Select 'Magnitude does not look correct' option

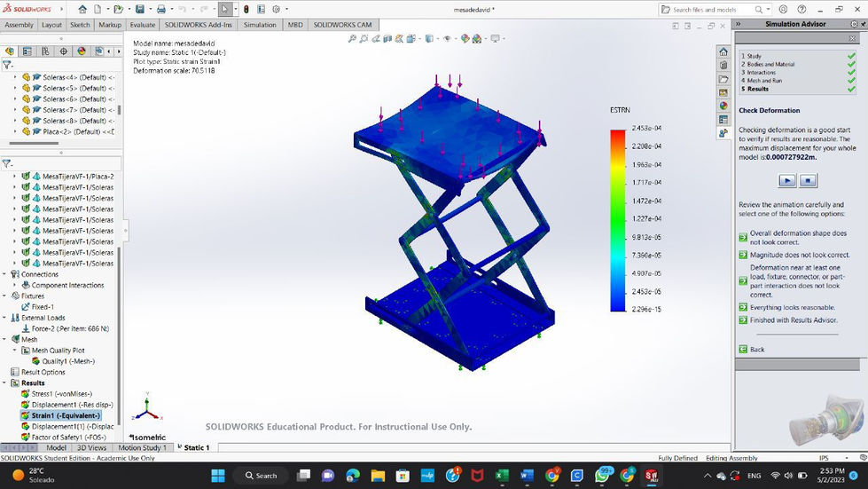[x=800, y=255]
